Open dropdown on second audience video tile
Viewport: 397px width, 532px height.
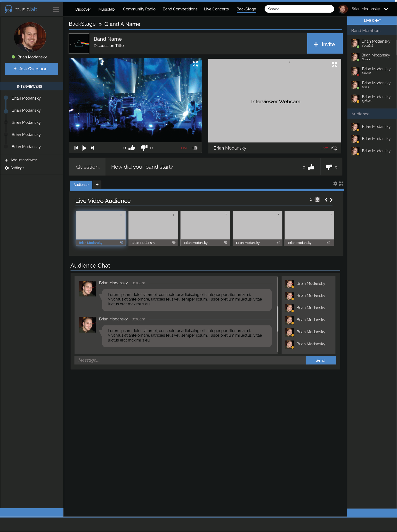pos(173,215)
